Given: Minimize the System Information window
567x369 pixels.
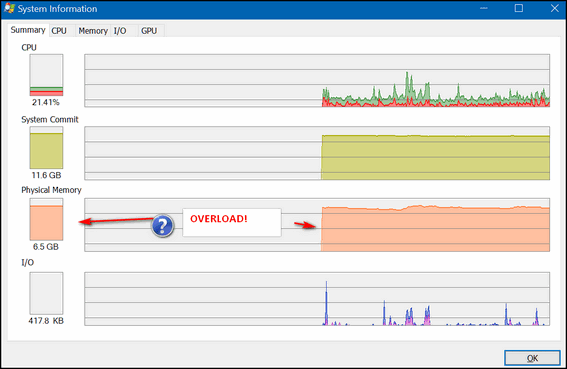Looking at the screenshot, I should (483, 8).
